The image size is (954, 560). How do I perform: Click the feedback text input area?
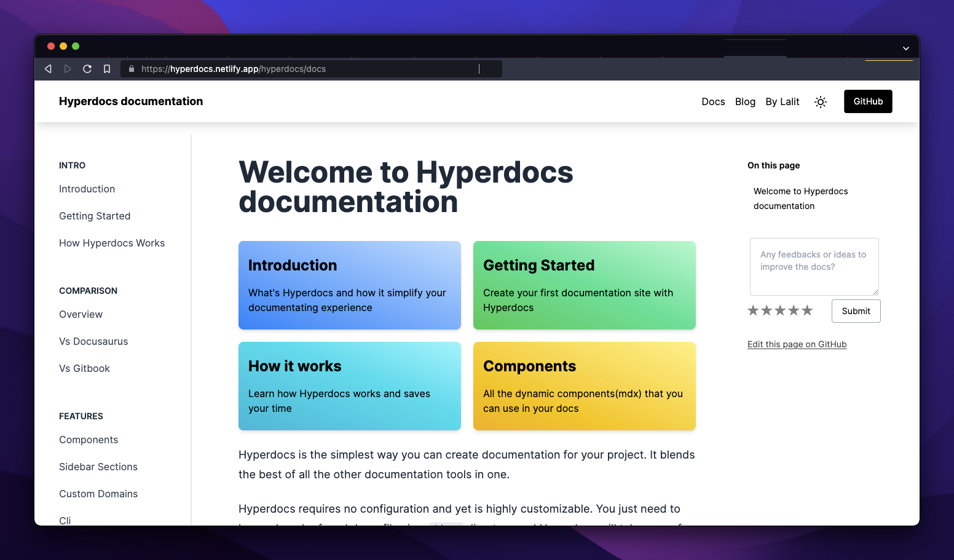click(x=814, y=267)
